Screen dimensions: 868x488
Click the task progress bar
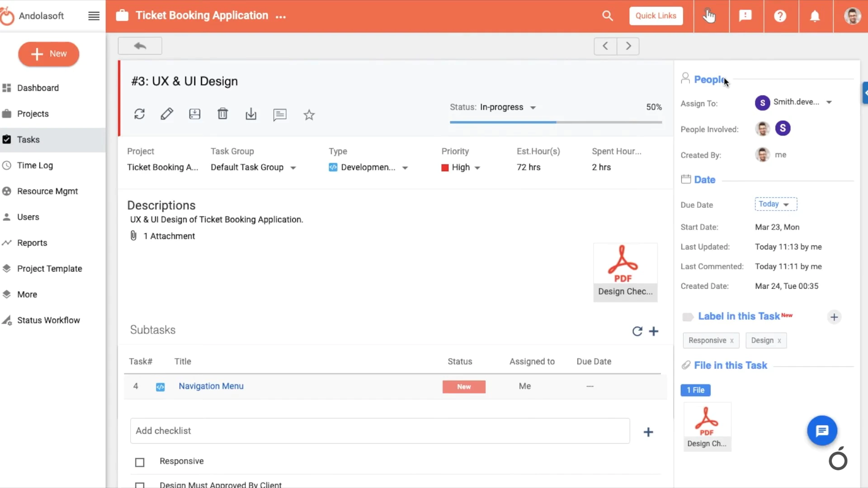pos(556,122)
